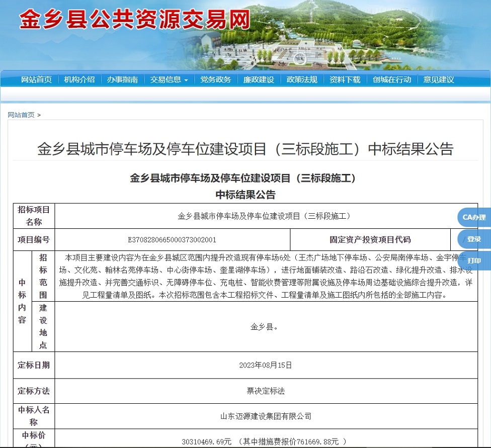This screenshot has height=448, width=491.
Task: Click the 金乡县公共资源交易网 site logo title
Action: point(135,20)
